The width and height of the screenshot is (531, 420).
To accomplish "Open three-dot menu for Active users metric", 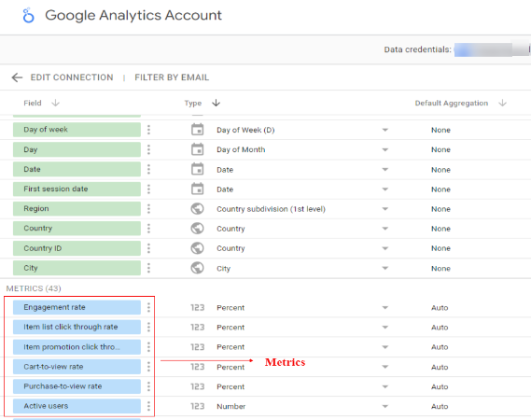I will pos(148,406).
